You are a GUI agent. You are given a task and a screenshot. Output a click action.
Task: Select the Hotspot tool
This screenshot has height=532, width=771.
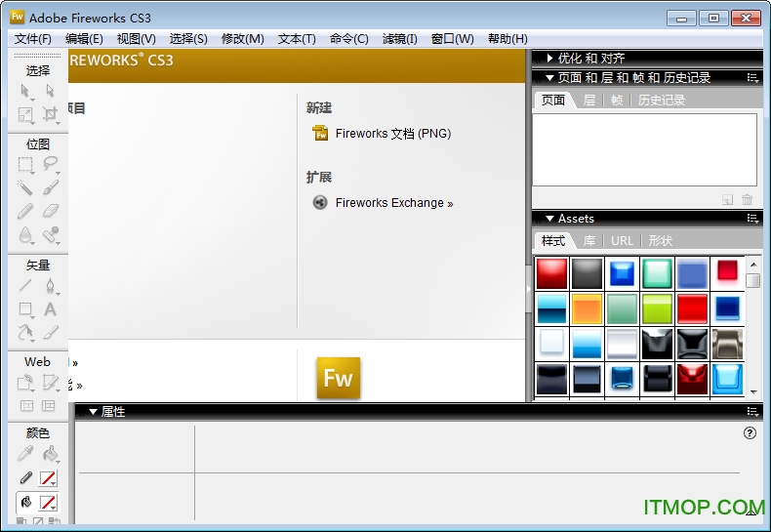pyautogui.click(x=25, y=382)
